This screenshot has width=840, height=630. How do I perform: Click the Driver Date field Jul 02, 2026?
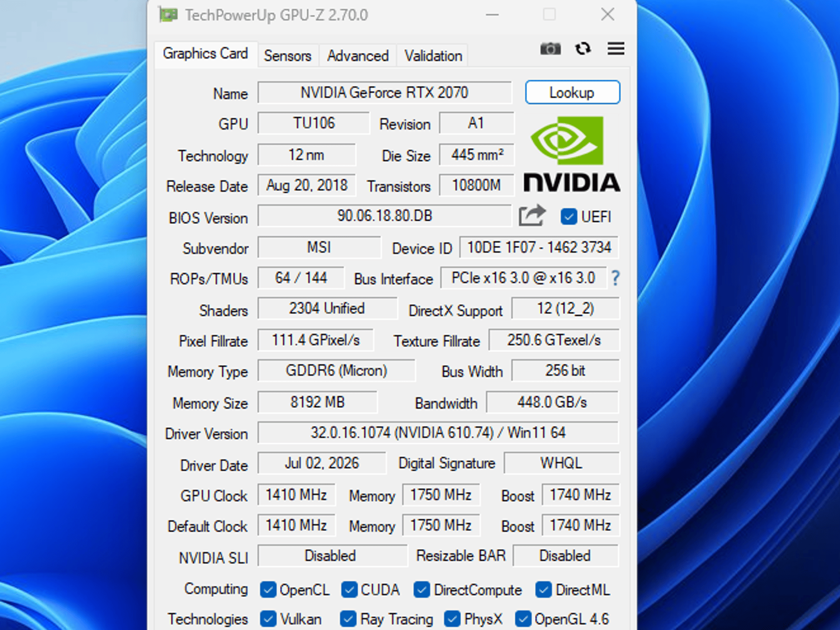322,463
